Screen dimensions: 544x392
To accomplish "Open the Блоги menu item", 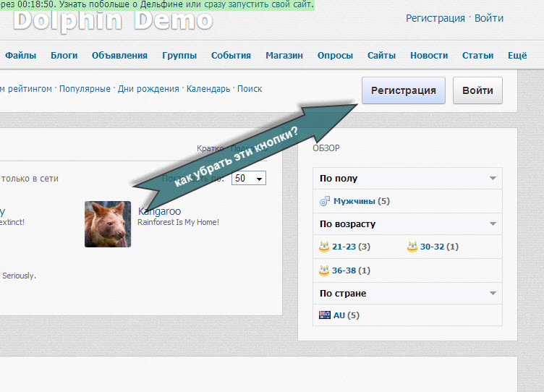I will pyautogui.click(x=64, y=56).
